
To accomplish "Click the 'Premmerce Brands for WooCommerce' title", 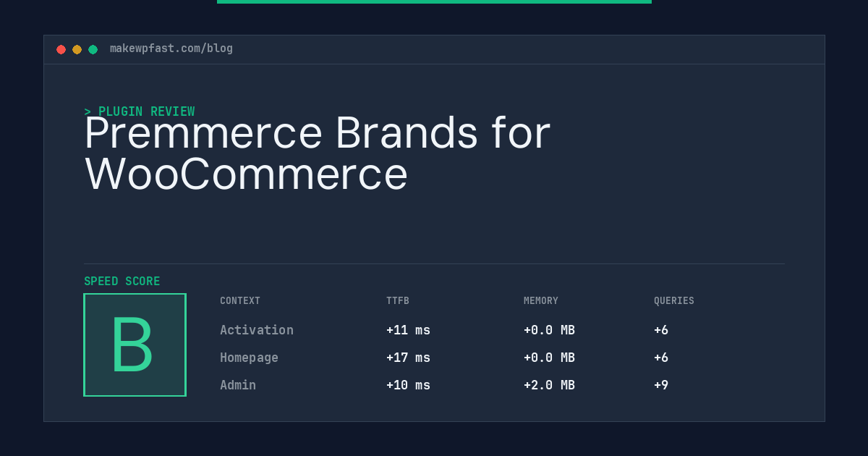I will [318, 153].
